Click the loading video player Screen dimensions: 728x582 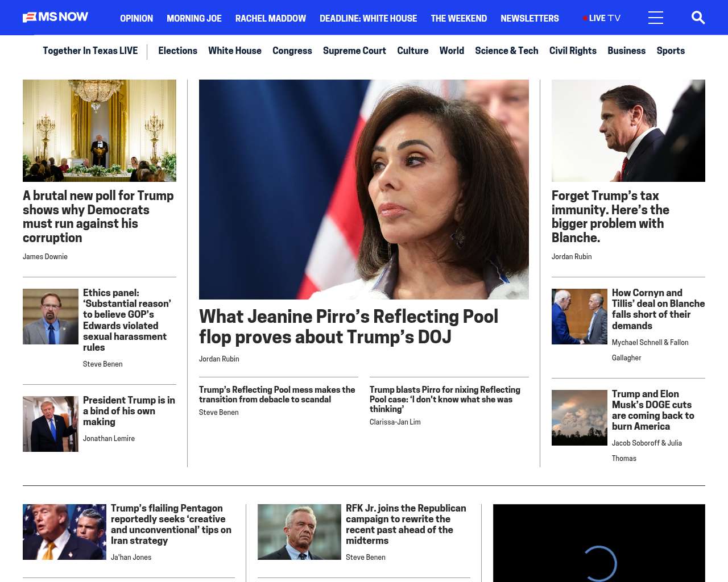[599, 543]
